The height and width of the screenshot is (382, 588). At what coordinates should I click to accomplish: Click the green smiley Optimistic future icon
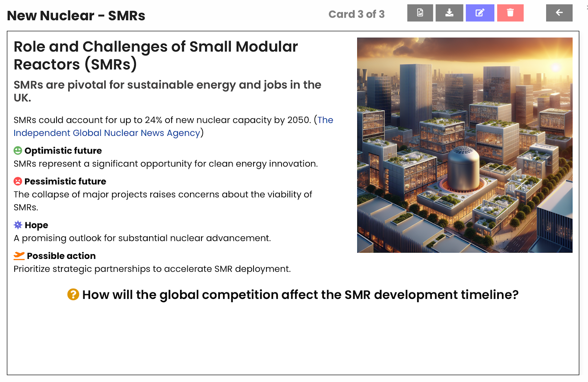(18, 151)
